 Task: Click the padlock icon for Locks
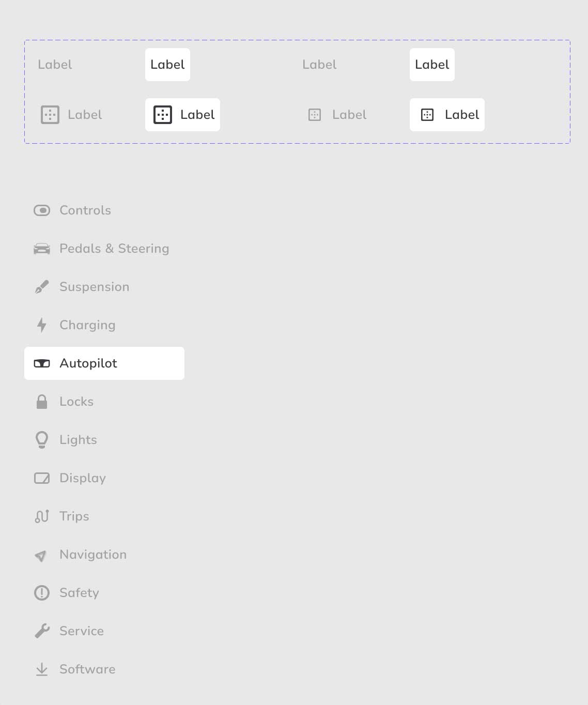(x=42, y=402)
